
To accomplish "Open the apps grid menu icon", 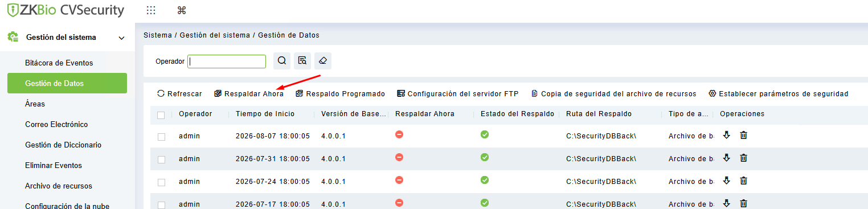I will click(x=151, y=10).
